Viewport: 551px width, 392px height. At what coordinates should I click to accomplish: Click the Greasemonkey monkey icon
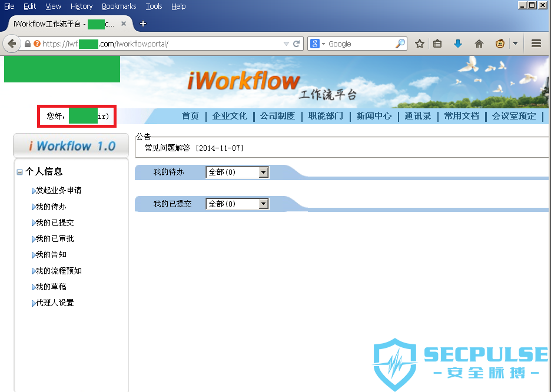coord(500,44)
